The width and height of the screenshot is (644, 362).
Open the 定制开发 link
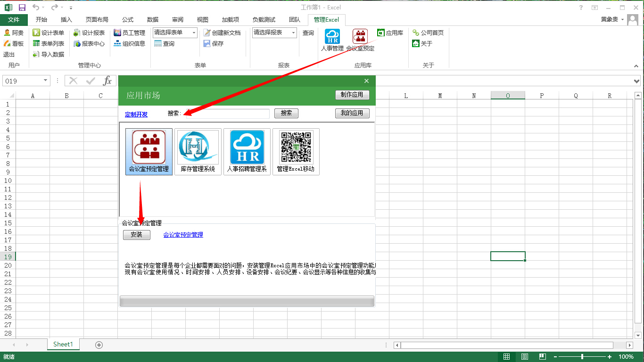point(136,115)
